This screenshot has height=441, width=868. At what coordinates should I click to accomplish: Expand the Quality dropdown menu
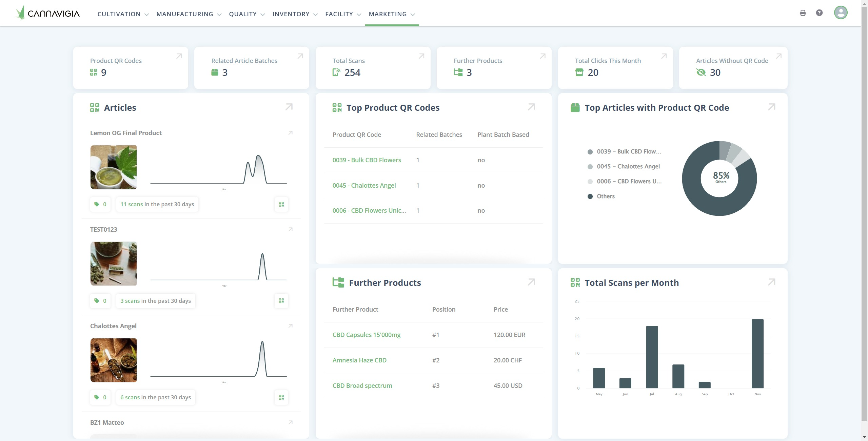click(x=246, y=14)
